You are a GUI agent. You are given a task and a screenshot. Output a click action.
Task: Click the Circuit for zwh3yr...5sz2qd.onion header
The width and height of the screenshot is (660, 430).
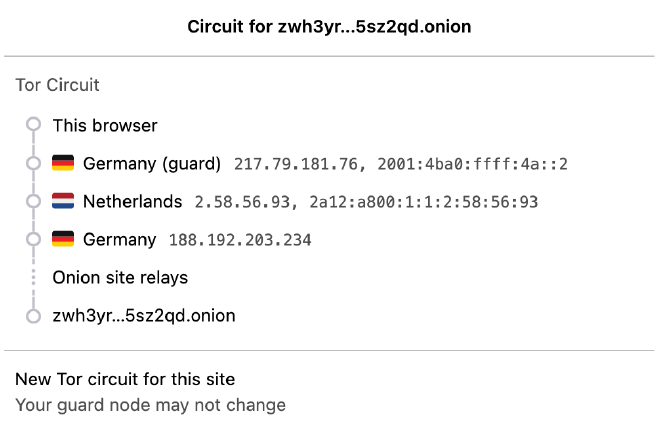[329, 27]
